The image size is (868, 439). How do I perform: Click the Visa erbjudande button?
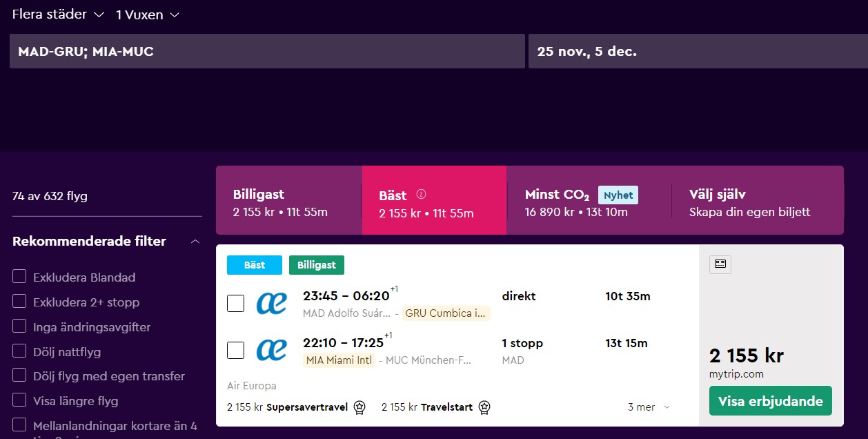(x=771, y=401)
